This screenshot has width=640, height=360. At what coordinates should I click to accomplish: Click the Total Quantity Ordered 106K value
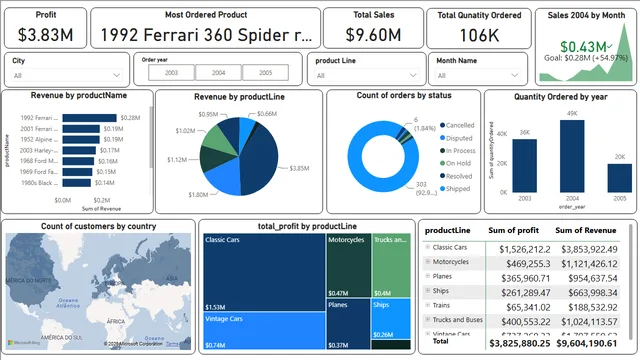[479, 35]
